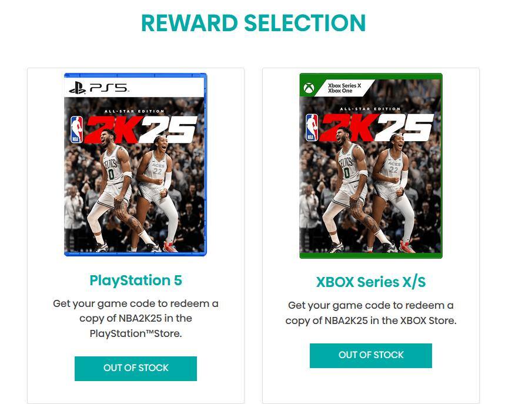
Task: Click the Xbox Series X Xbox One label
Action: (x=344, y=88)
